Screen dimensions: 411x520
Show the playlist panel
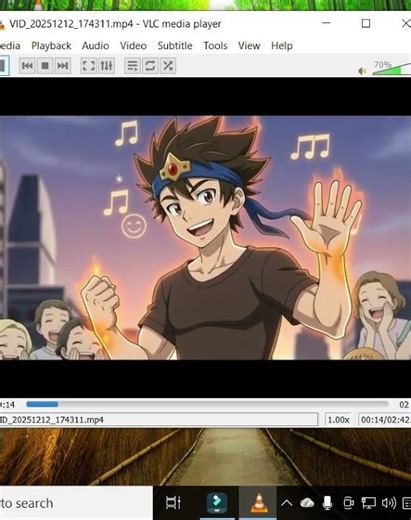point(132,66)
